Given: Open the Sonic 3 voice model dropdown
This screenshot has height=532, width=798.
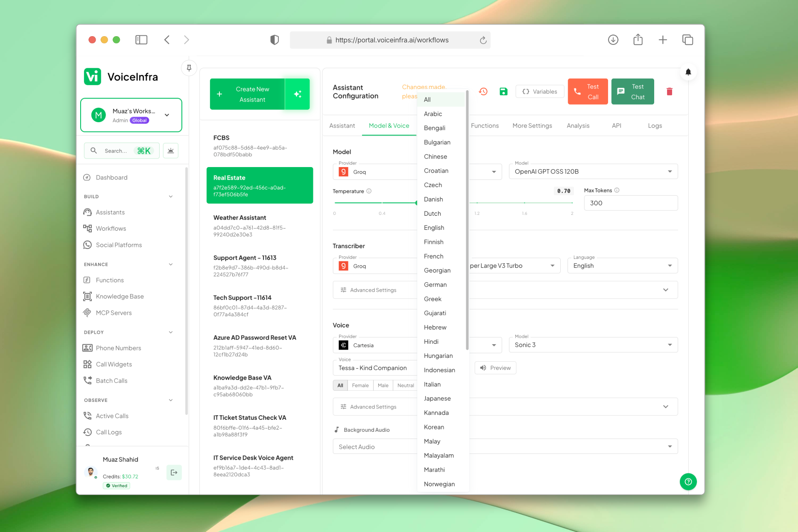Looking at the screenshot, I should 593,345.
